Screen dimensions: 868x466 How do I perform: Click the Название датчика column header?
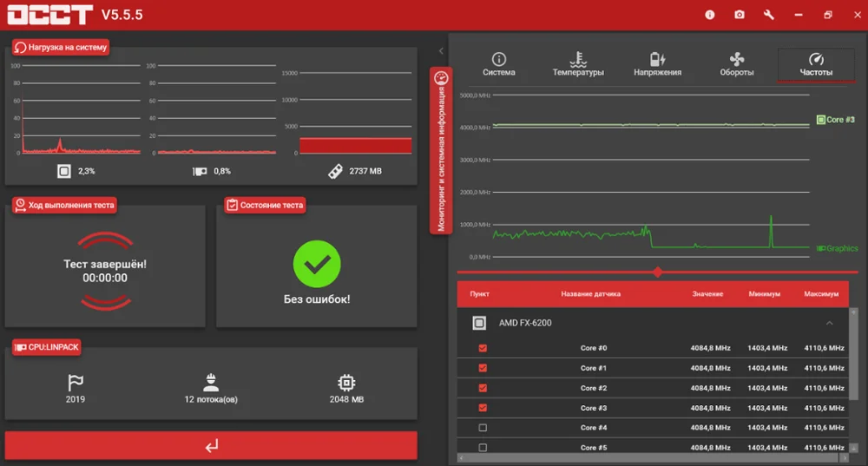click(590, 294)
